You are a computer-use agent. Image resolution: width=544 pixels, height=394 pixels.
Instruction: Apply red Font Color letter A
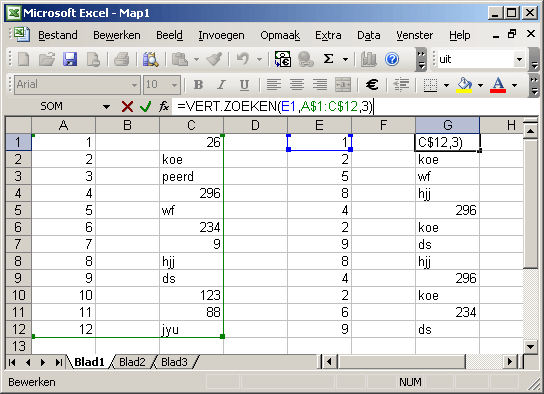click(x=498, y=85)
